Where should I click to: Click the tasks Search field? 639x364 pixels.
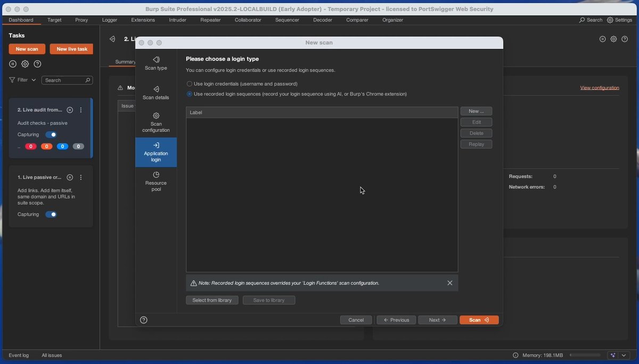point(67,80)
